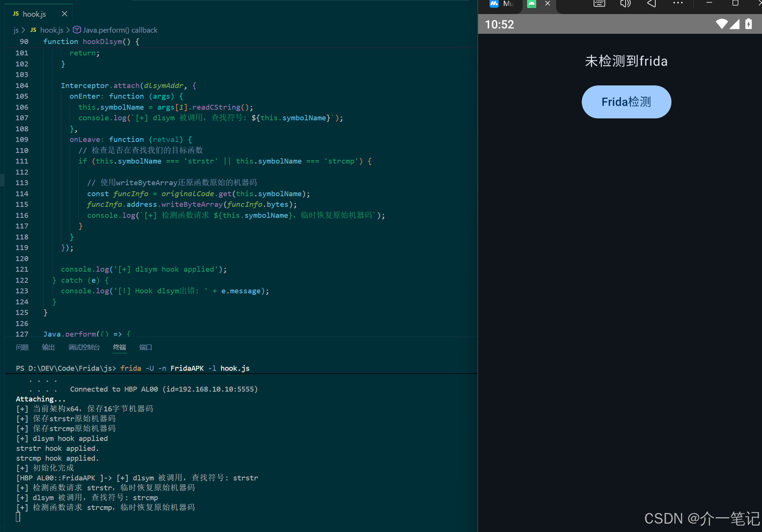Select the green Android app tab

point(532,4)
